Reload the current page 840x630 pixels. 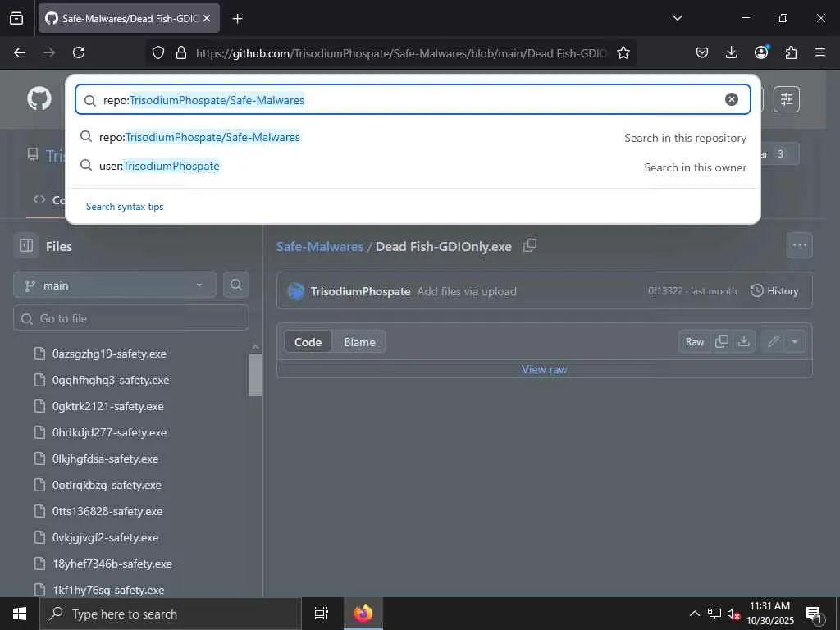(x=79, y=52)
